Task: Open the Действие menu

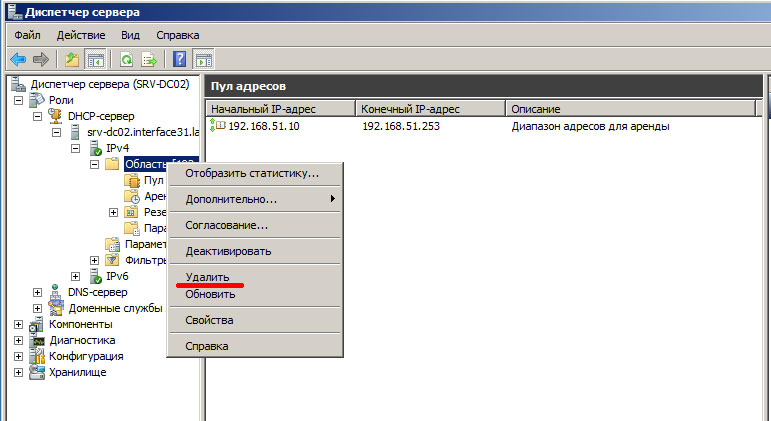Action: [x=81, y=35]
